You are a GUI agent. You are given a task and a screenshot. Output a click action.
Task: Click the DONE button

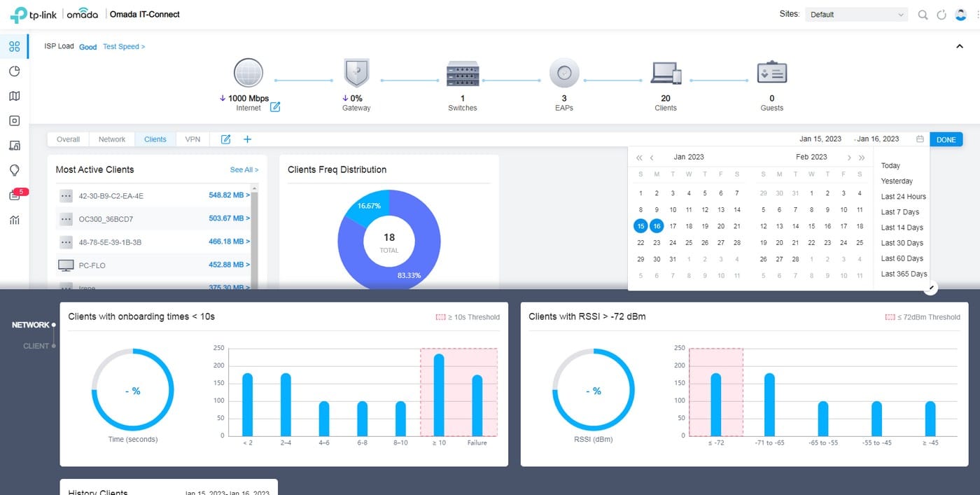coord(946,139)
